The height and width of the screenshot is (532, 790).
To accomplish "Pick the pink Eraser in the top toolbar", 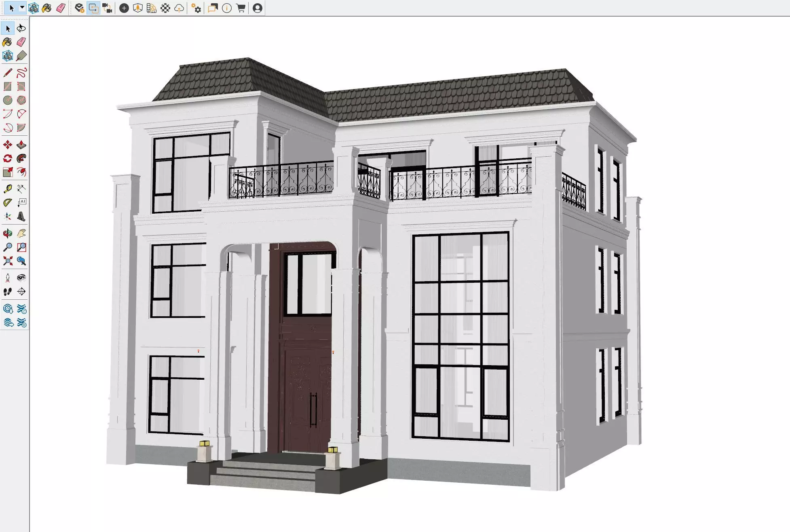I will point(61,8).
